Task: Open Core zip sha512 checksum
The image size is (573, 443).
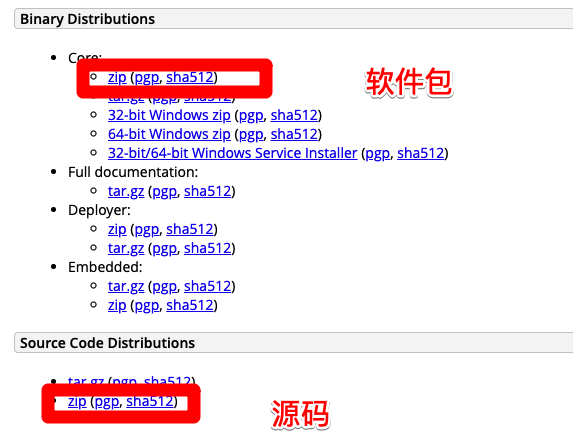Action: click(x=190, y=77)
